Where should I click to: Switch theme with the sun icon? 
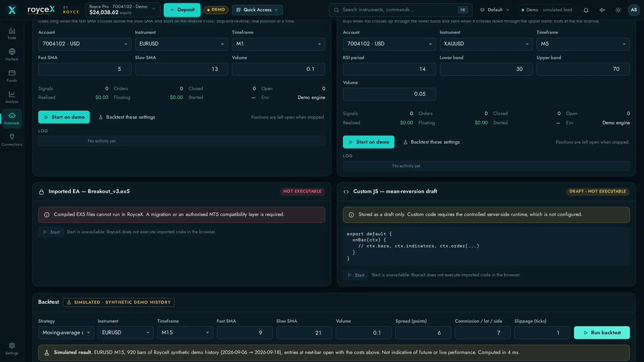click(618, 10)
